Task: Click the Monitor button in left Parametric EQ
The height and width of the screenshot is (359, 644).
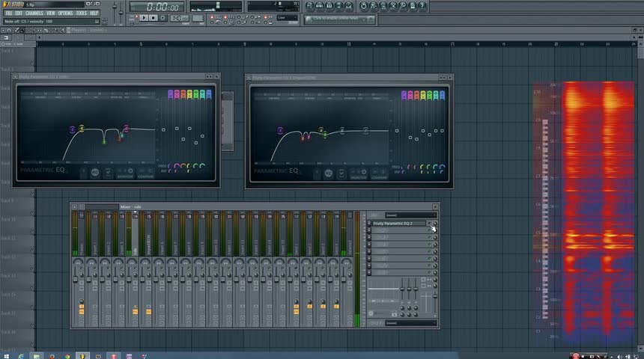Action: [125, 174]
